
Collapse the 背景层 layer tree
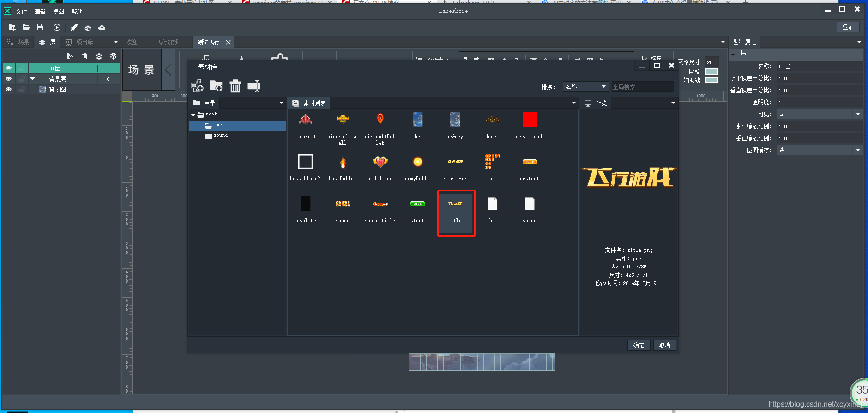[33, 79]
